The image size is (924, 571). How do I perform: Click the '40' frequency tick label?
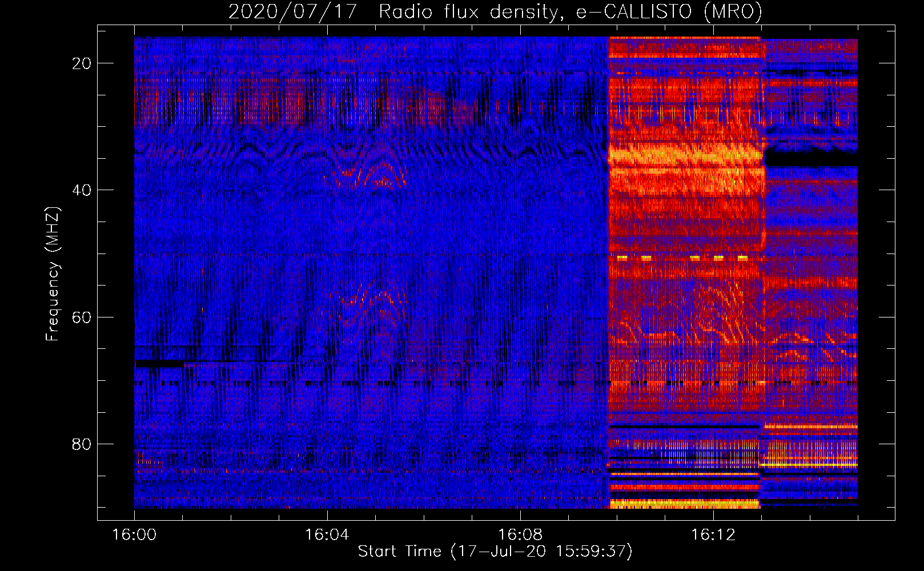click(x=82, y=190)
